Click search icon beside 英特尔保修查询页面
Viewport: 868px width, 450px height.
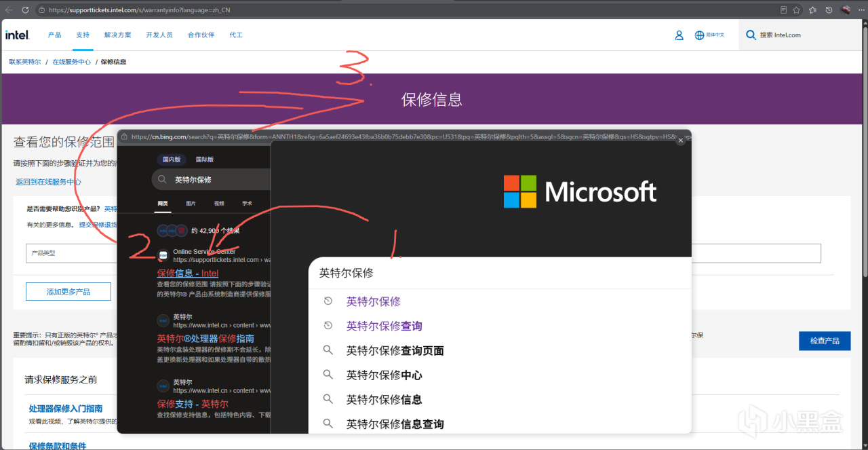(x=328, y=350)
